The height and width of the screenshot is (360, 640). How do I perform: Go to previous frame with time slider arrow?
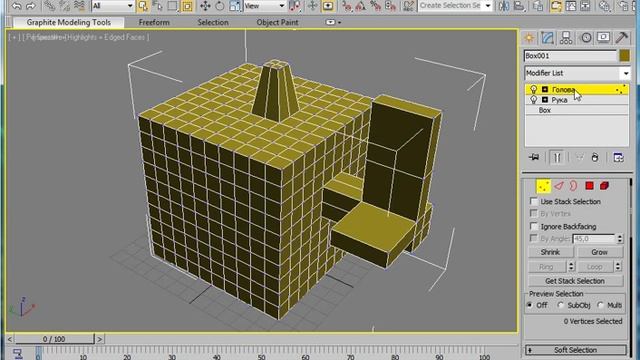point(10,339)
